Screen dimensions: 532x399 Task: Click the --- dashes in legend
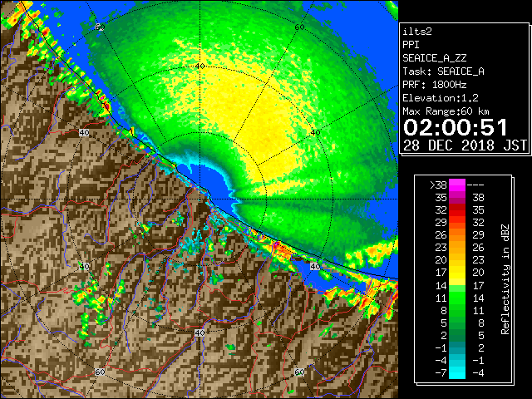(475, 185)
